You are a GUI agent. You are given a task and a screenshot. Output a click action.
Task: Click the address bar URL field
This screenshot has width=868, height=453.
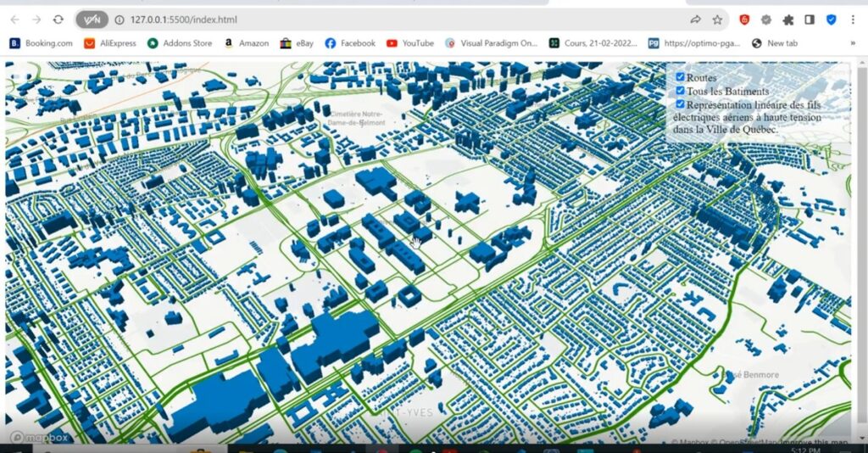tap(404, 20)
